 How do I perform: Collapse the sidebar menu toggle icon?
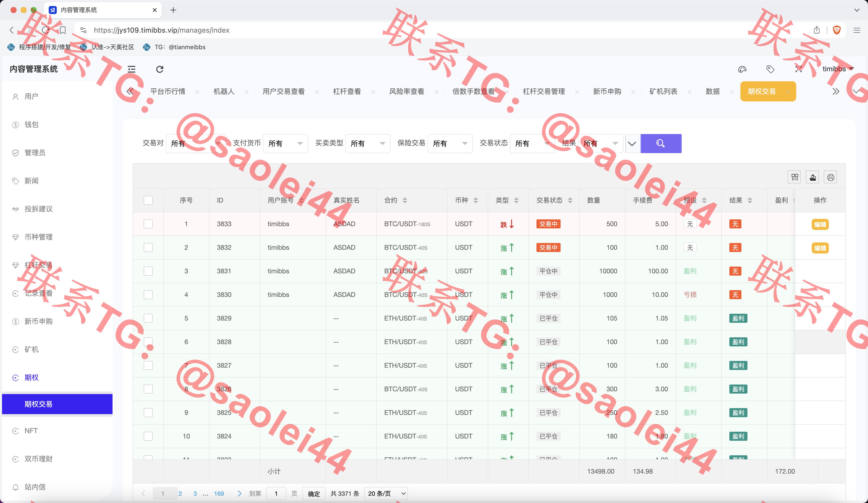(132, 69)
